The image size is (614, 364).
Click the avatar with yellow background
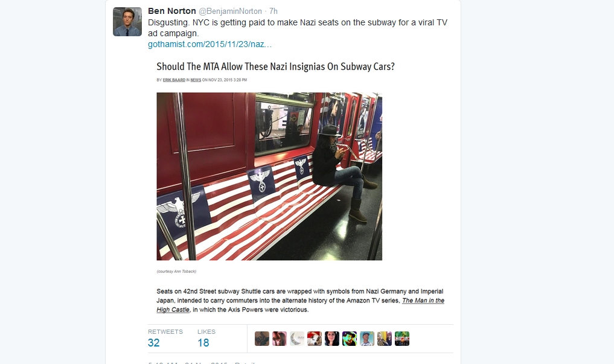(385, 339)
